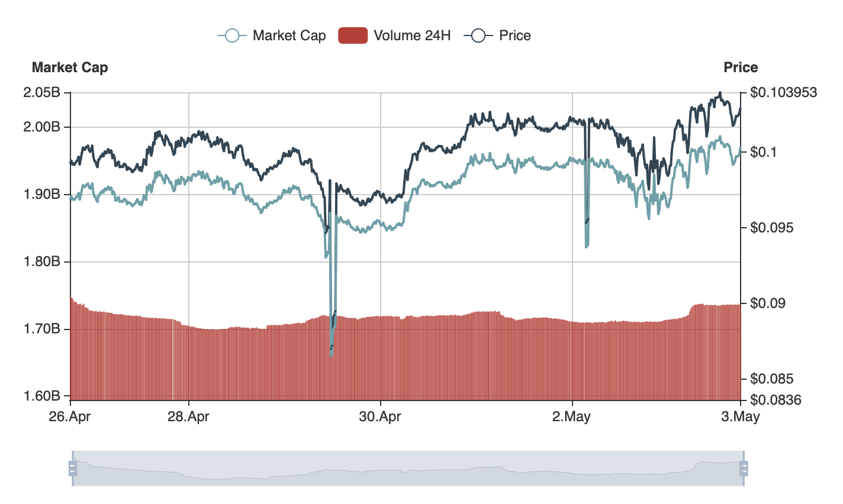Click the right handle of the range slider
Viewport: 843px width, 504px height.
coord(744,469)
